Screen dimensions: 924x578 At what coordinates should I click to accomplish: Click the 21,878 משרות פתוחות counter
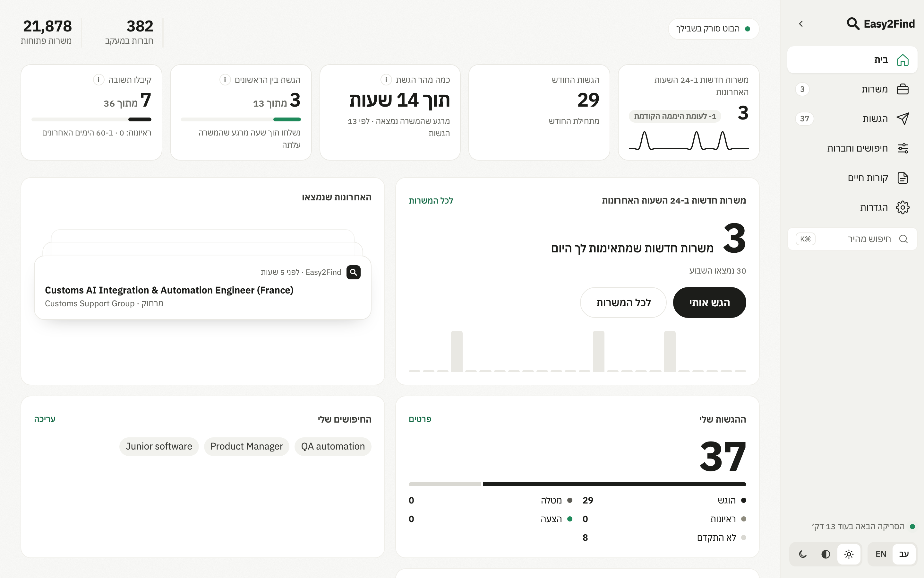click(47, 32)
